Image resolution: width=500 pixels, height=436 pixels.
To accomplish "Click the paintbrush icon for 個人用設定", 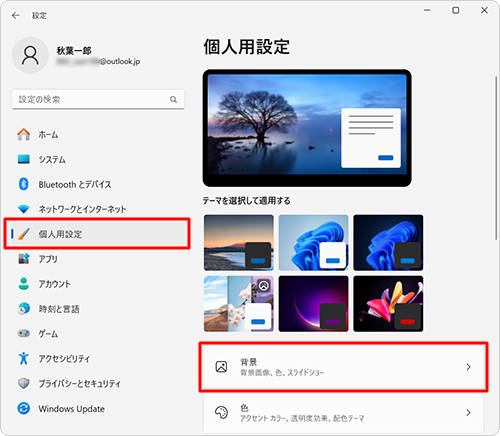I will [x=24, y=234].
